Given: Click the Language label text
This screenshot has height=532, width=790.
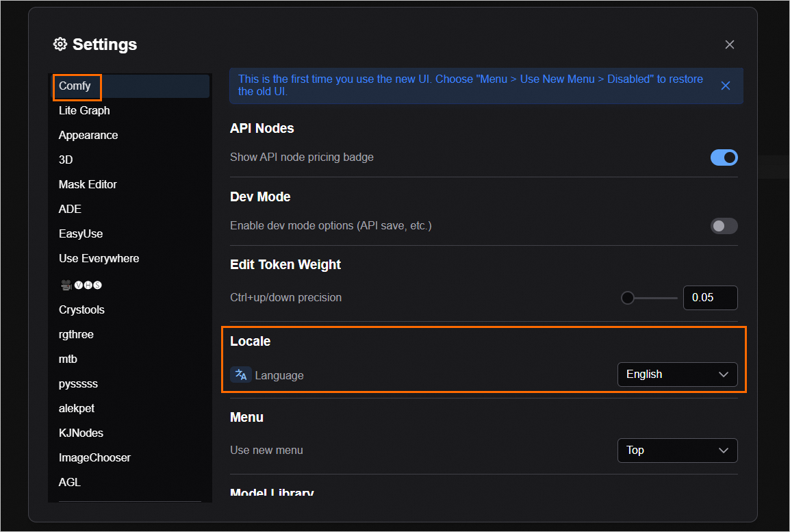Looking at the screenshot, I should tap(279, 376).
